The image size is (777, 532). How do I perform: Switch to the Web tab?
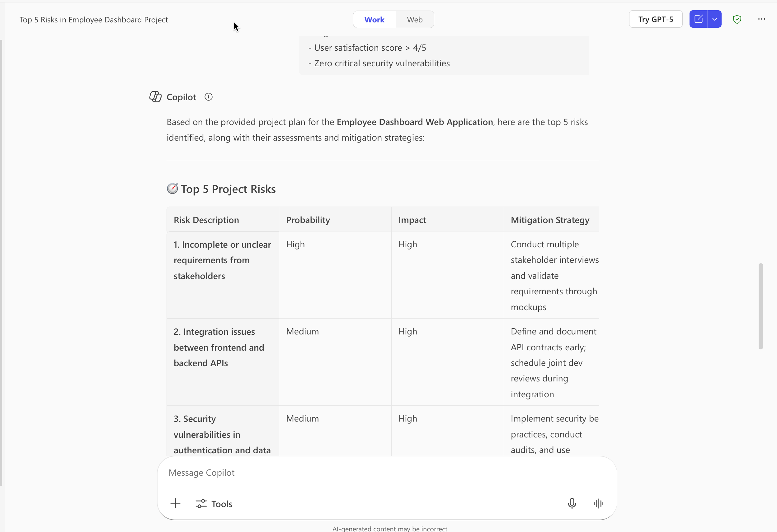point(415,19)
